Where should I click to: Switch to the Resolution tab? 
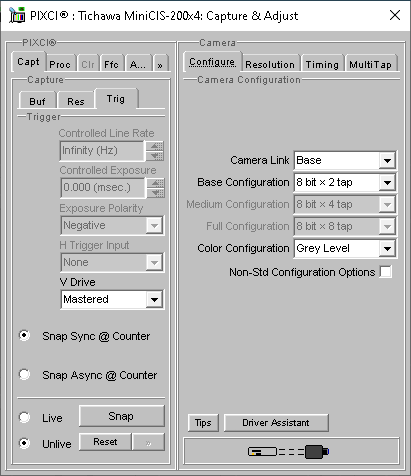[x=270, y=64]
